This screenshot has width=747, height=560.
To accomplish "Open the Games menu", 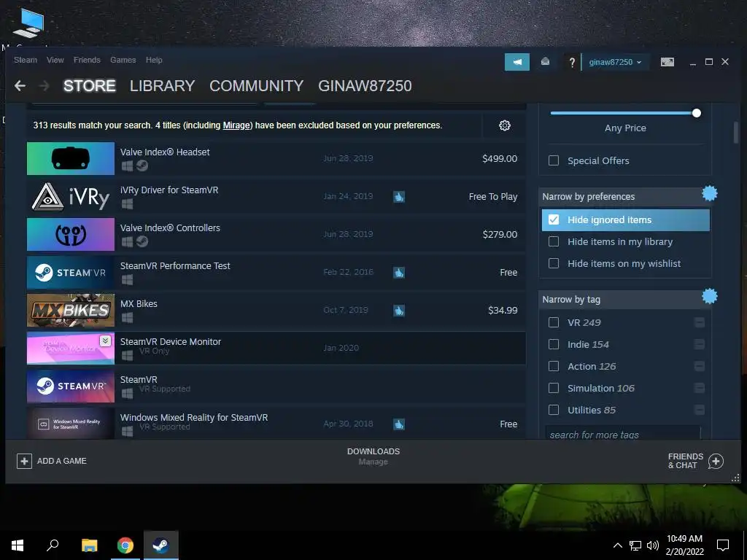I will click(x=123, y=60).
